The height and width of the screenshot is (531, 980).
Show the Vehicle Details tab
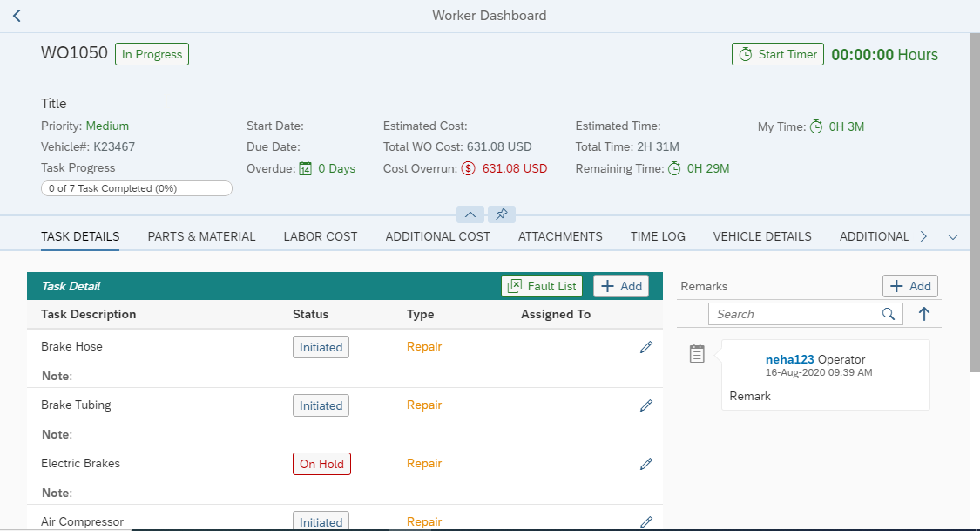coord(762,236)
